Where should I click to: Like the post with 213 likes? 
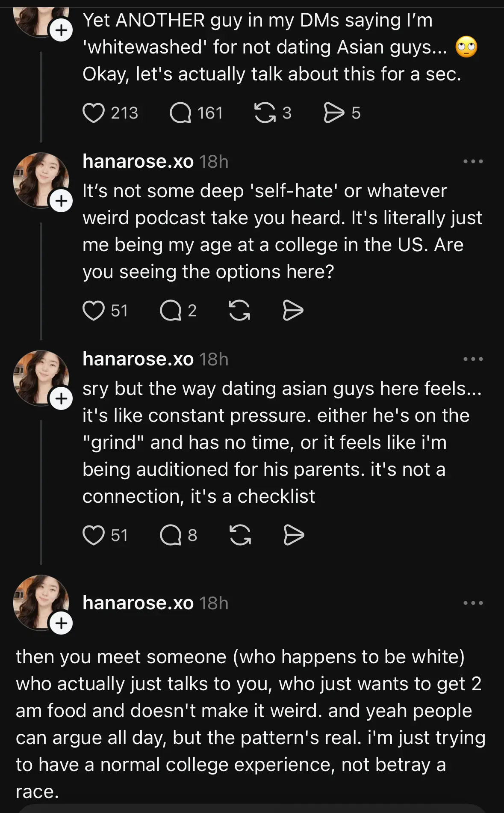click(x=94, y=113)
